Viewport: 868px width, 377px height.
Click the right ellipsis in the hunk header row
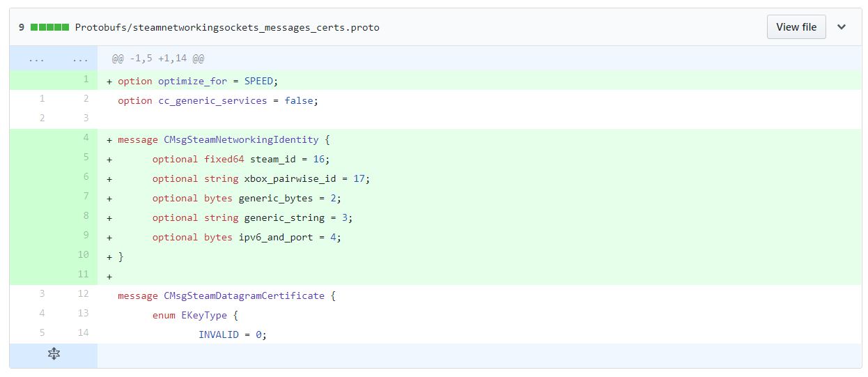80,59
